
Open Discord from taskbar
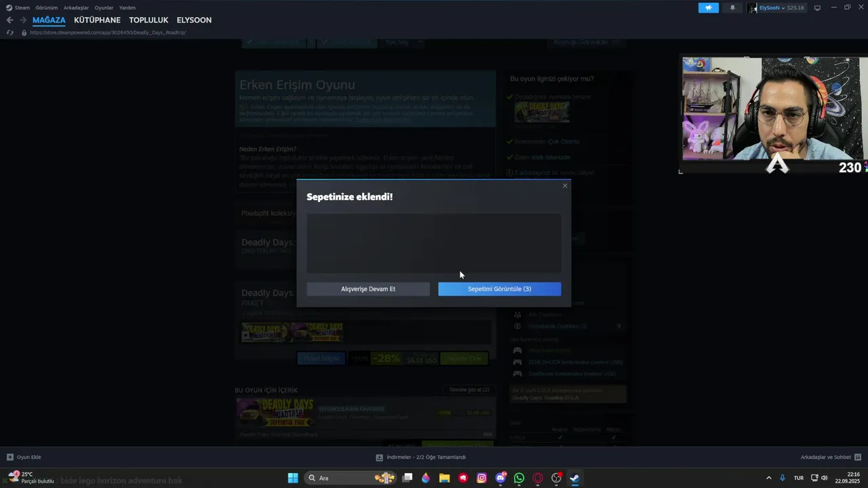[x=500, y=478]
